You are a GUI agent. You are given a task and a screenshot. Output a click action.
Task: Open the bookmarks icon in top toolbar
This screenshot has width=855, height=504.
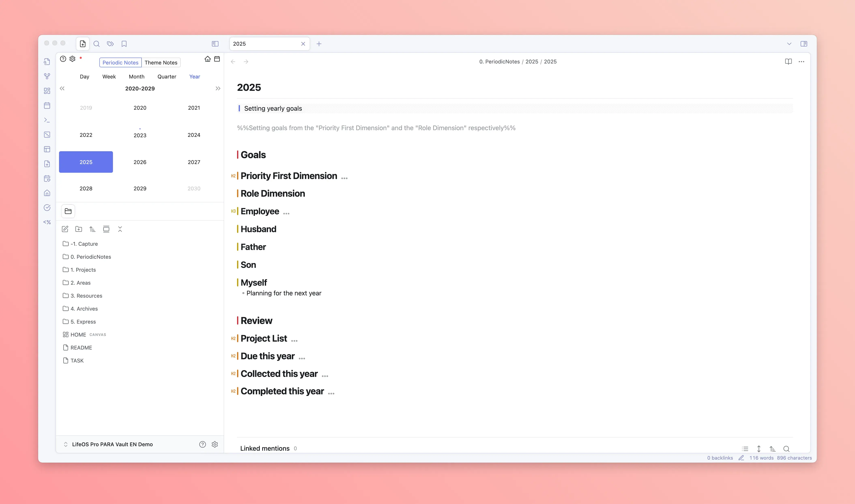(x=124, y=44)
